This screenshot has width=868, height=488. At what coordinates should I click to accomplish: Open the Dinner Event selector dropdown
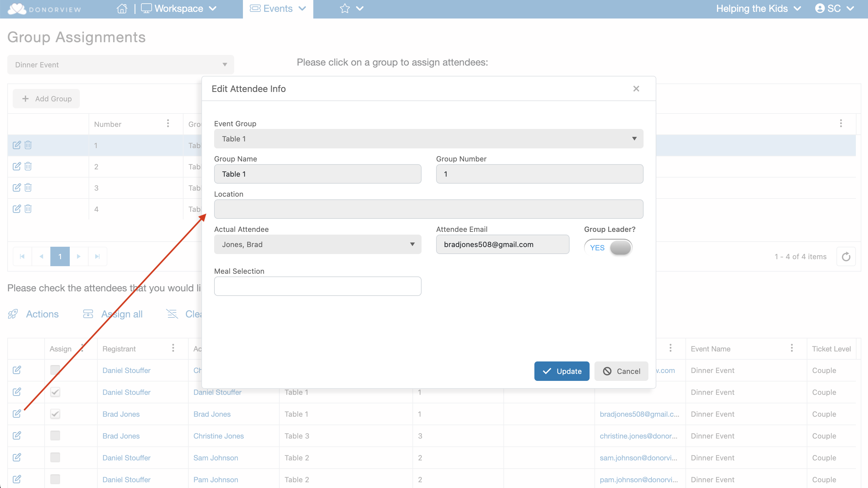121,64
